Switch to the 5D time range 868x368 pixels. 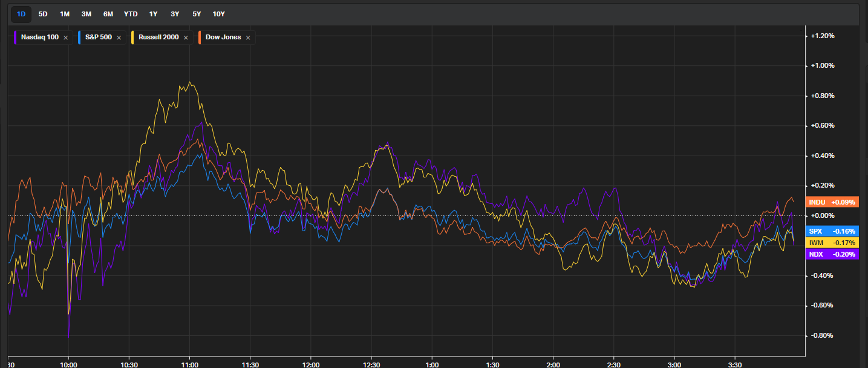point(43,13)
